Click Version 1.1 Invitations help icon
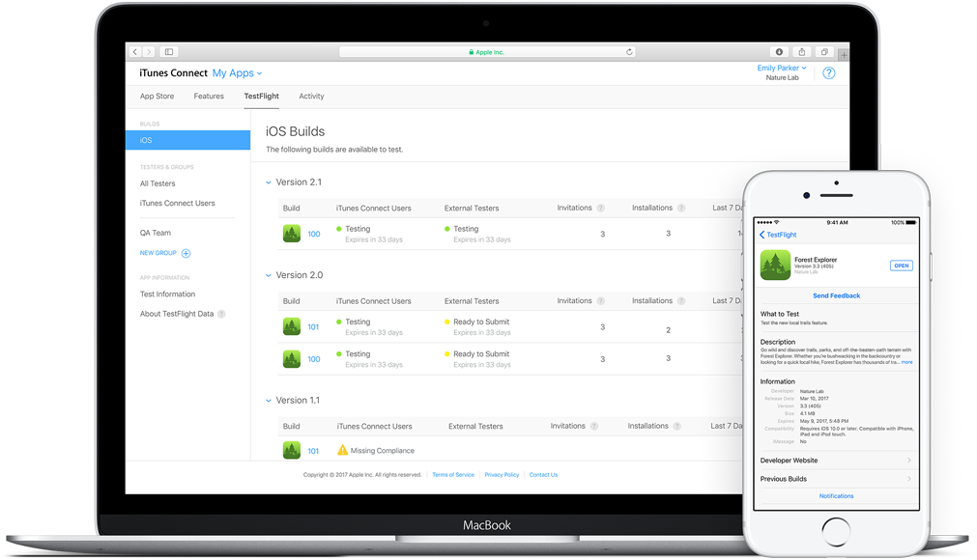 point(593,426)
